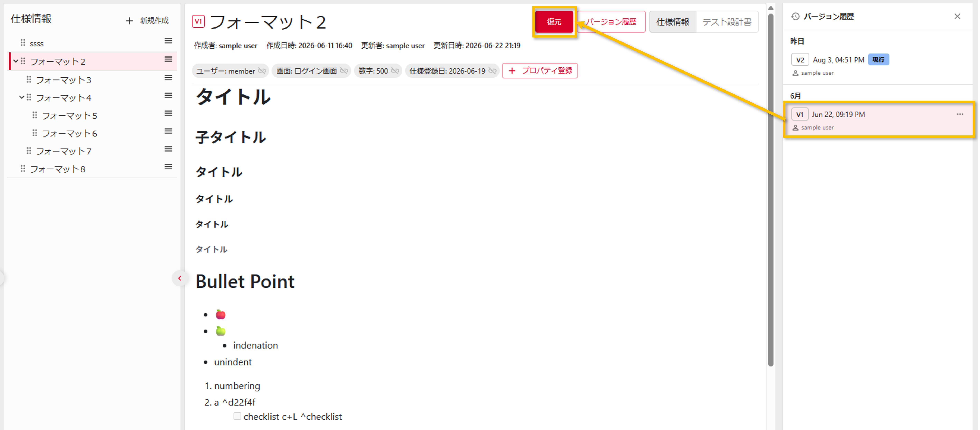
Task: Click the 'unindent' bullet text
Action: coord(233,362)
